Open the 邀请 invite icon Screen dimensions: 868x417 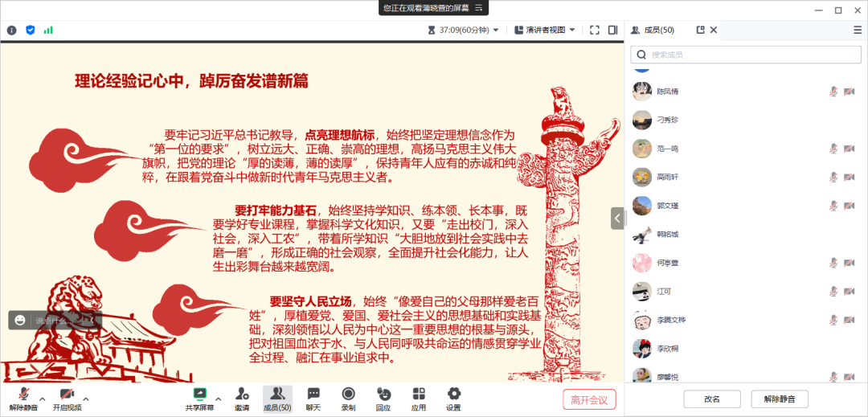pyautogui.click(x=242, y=398)
